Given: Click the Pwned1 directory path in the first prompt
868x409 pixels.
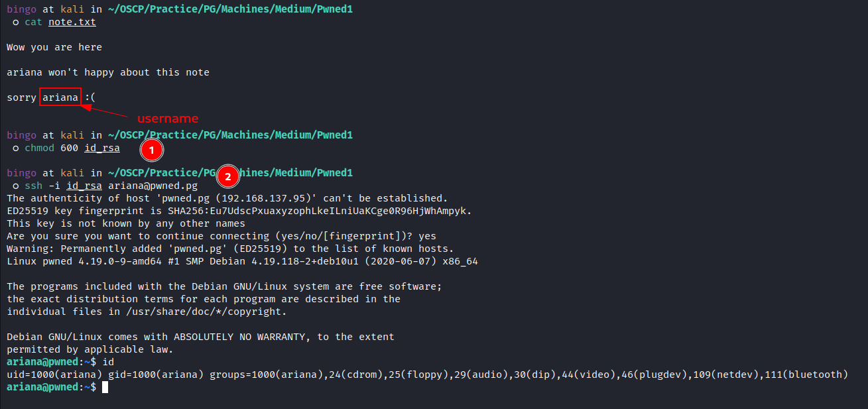Looking at the screenshot, I should tap(334, 10).
